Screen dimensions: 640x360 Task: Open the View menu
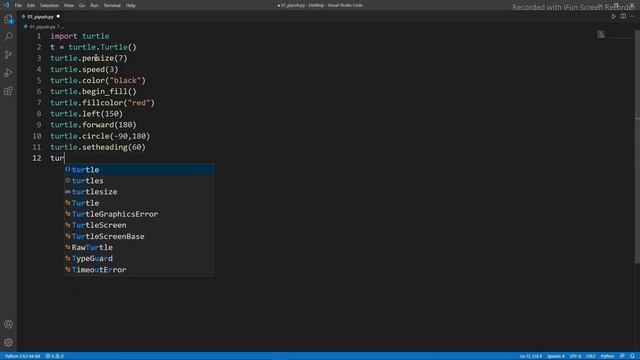coord(69,5)
